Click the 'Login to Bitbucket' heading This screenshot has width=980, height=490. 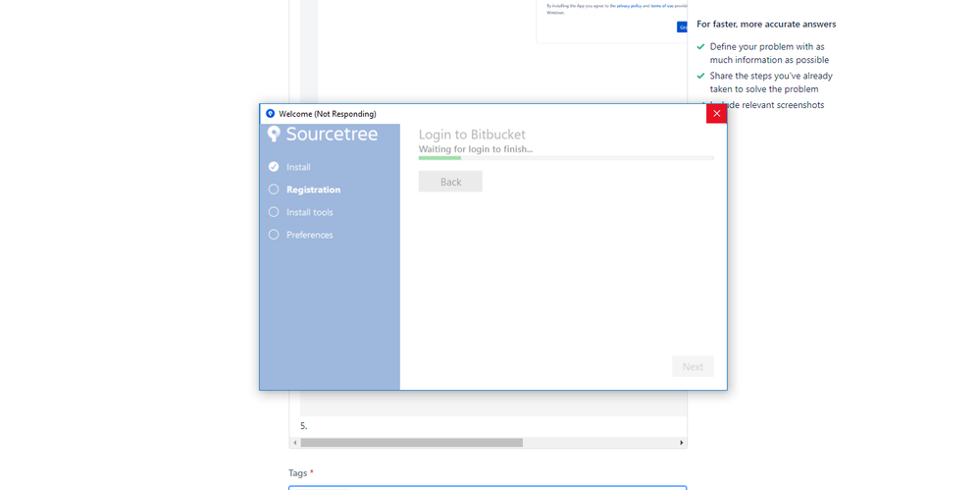[x=472, y=135]
